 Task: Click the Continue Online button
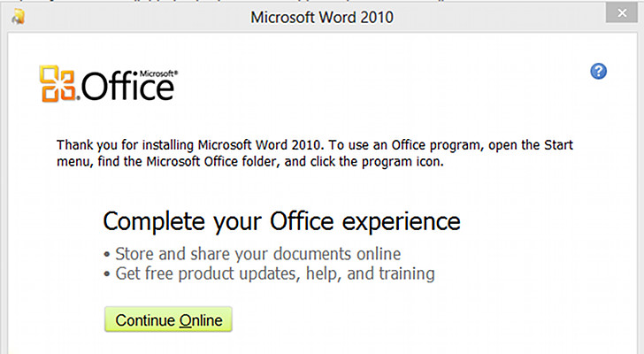pos(168,319)
